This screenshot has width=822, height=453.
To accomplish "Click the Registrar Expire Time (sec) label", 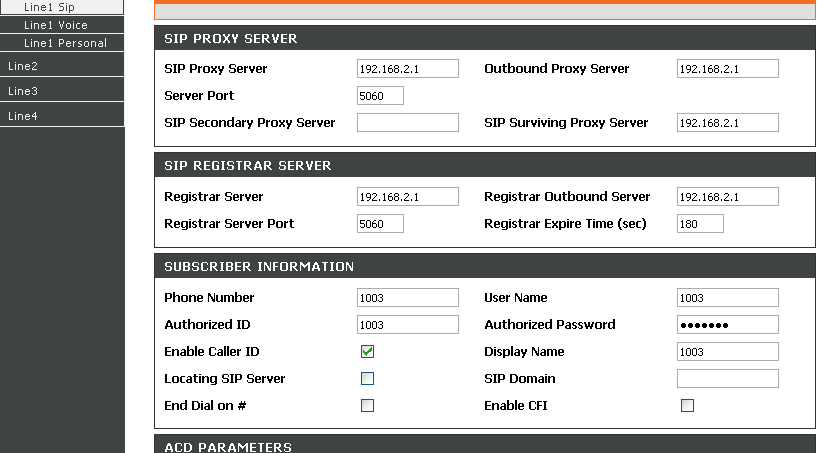I will click(565, 224).
